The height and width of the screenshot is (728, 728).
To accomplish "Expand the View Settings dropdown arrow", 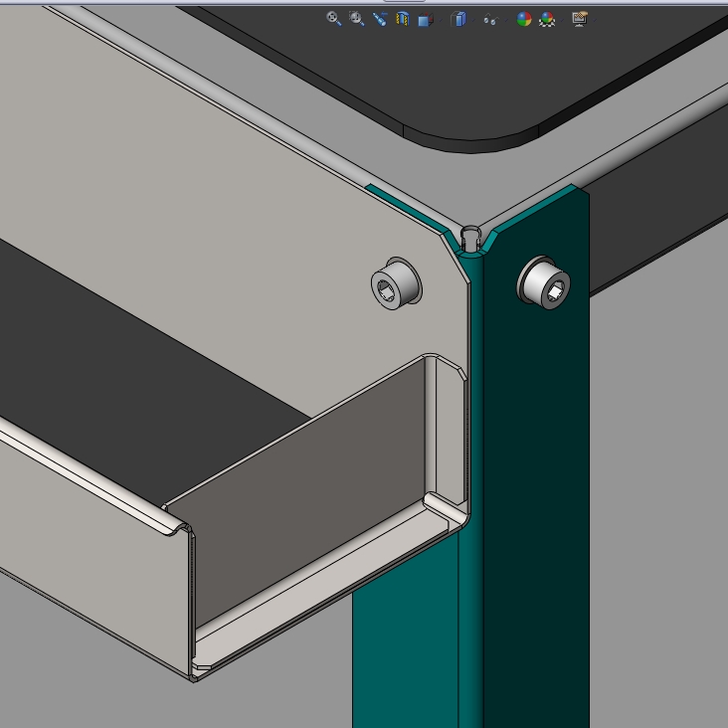I will click(595, 20).
